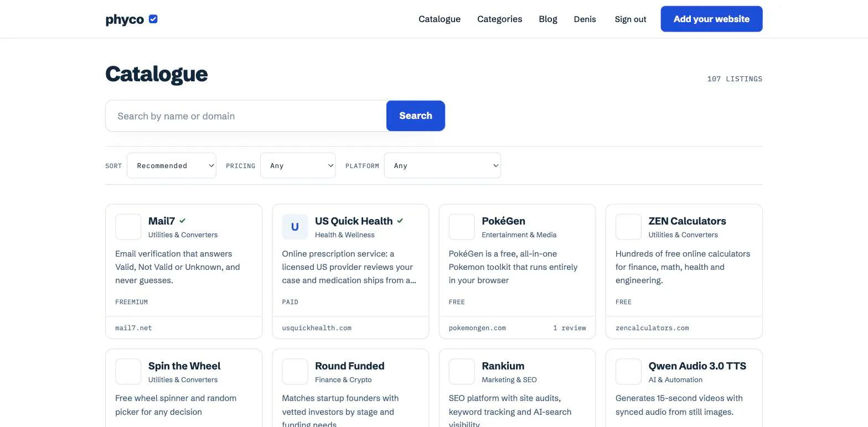Click the FREEMIUM pricing label on Mail7

click(131, 302)
